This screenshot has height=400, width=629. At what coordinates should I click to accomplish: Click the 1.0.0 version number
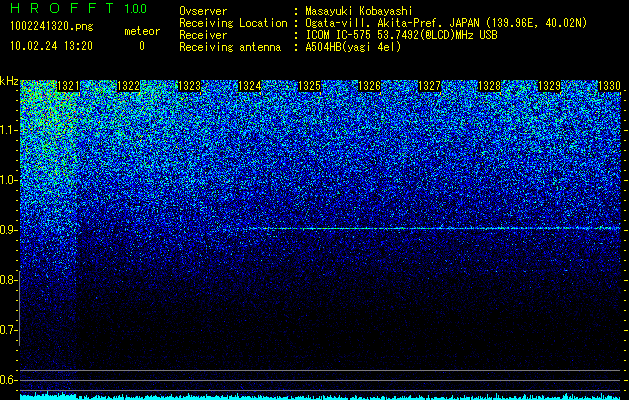[x=135, y=9]
